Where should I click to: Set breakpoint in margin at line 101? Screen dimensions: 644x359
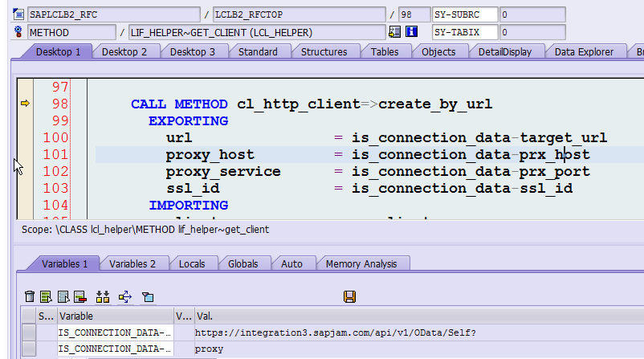[x=25, y=154]
